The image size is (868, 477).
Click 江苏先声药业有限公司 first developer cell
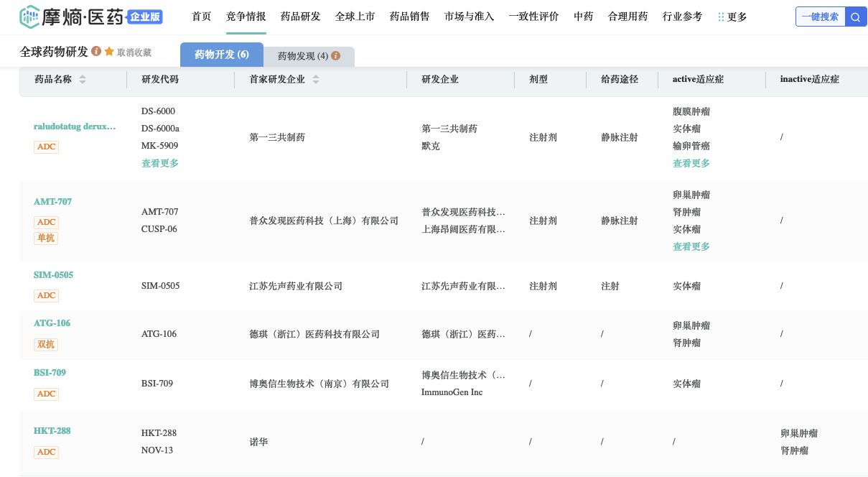click(x=296, y=286)
